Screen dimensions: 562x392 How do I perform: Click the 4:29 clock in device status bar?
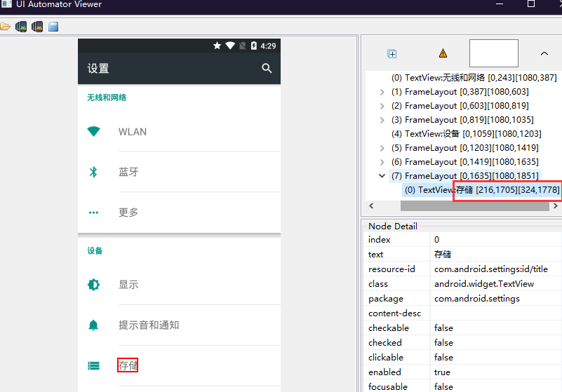coord(268,46)
